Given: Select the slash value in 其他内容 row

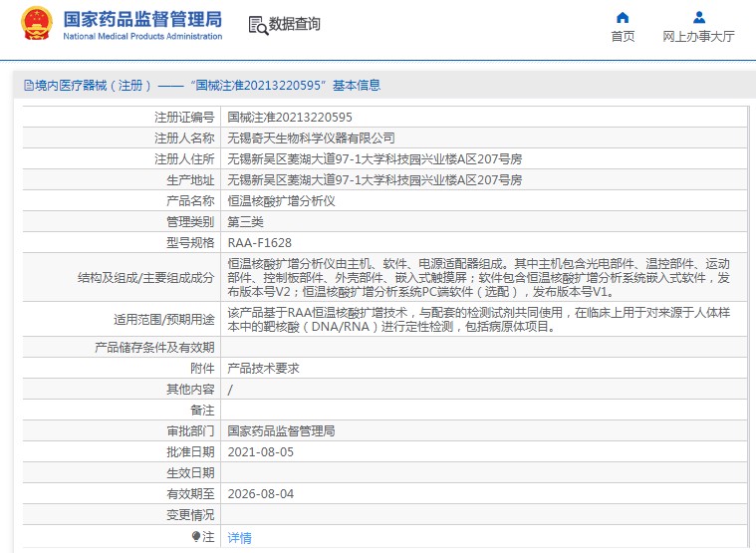Looking at the screenshot, I should coord(230,390).
